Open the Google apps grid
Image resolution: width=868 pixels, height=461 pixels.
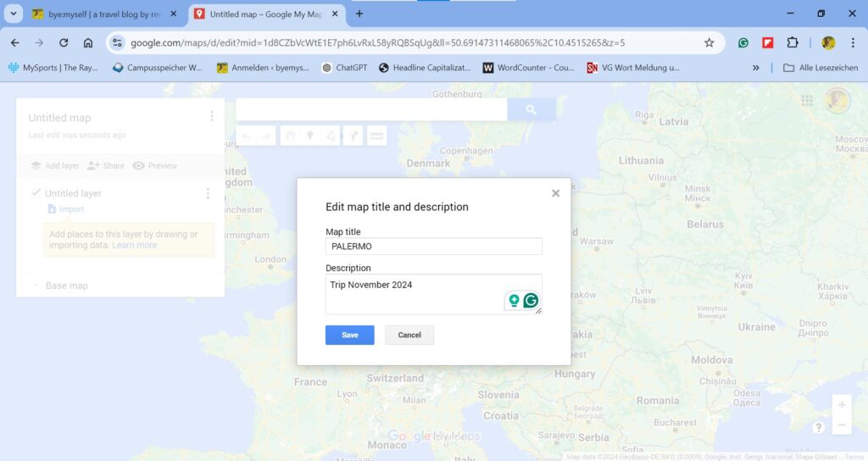pos(807,100)
